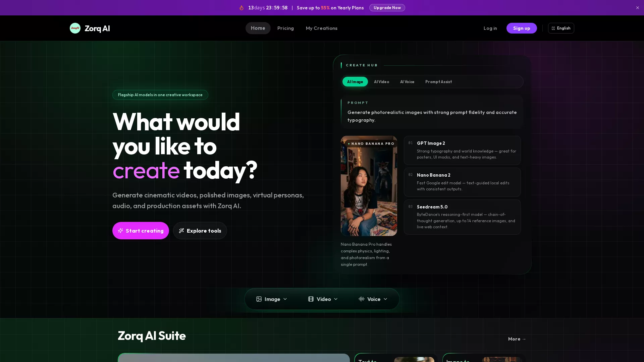The image size is (644, 362).
Task: Select the Nano Banana 2 model card
Action: pos(462,182)
